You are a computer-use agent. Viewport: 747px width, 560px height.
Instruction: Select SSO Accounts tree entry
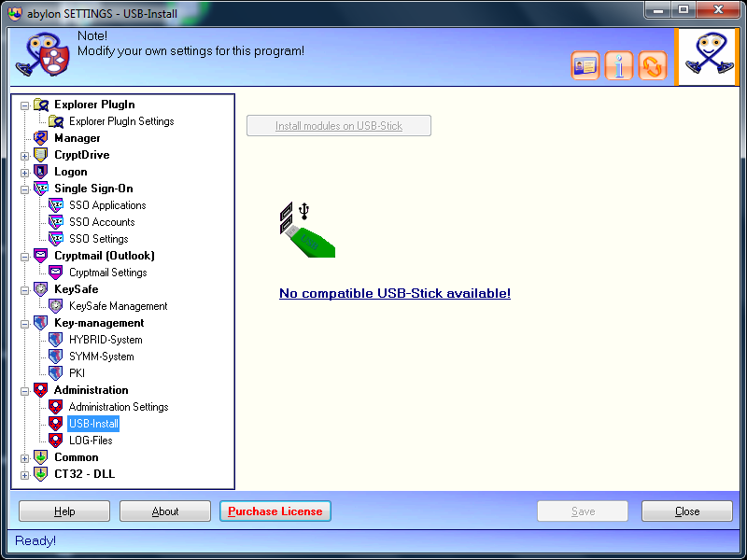pyautogui.click(x=102, y=222)
